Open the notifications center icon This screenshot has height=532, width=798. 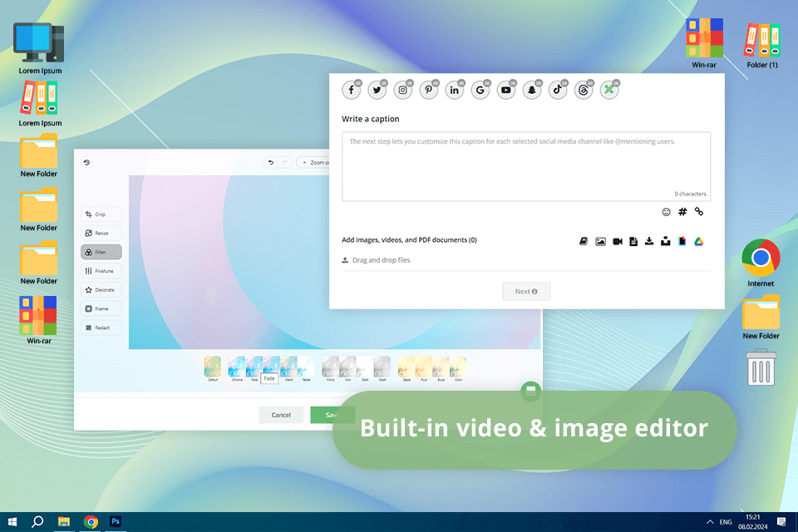tap(781, 522)
